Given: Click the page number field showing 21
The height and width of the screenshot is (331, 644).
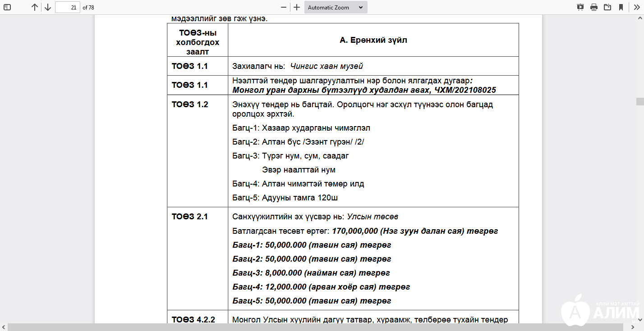Looking at the screenshot, I should 68,7.
